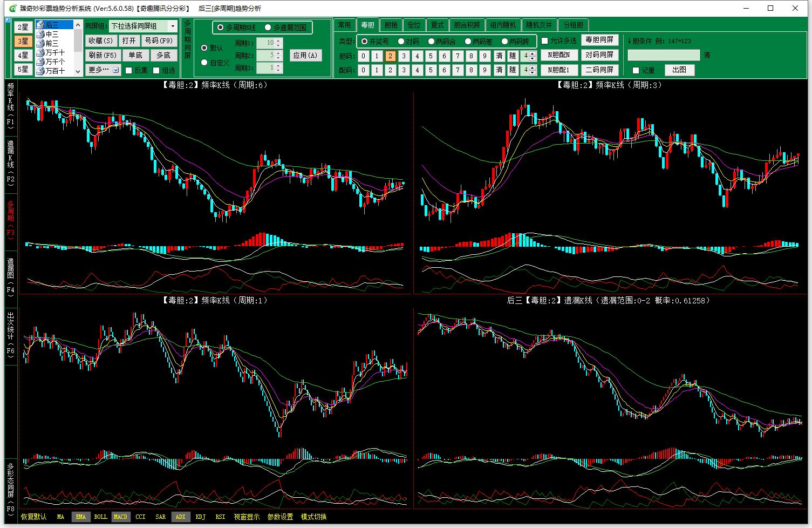812x528 pixels.
Task: Select the 多遗漏范围 radio option
Action: [268, 28]
